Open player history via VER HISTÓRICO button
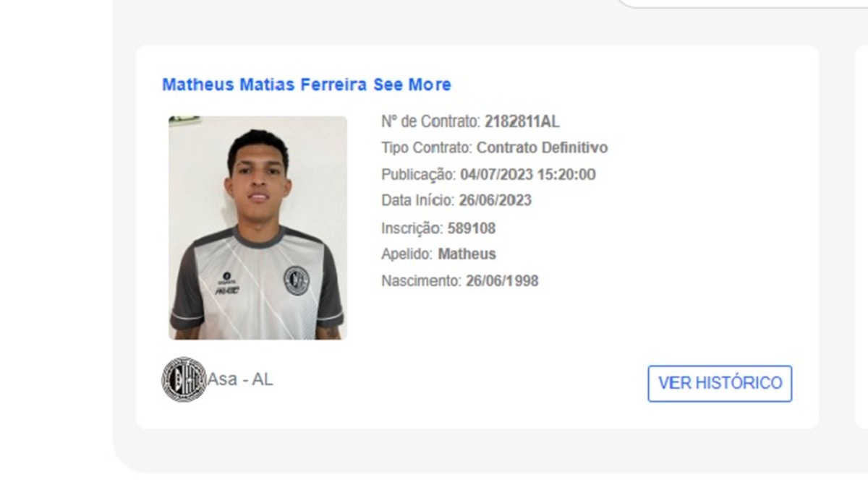868x495 pixels. [x=719, y=384]
